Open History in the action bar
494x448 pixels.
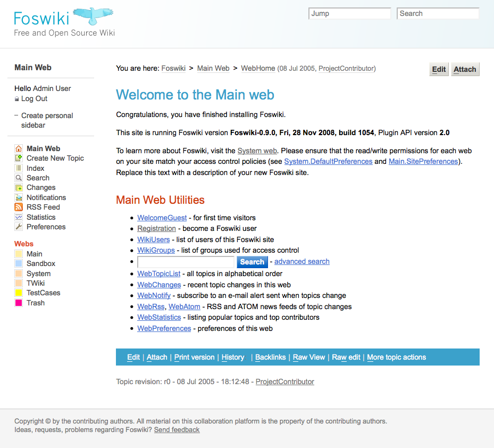point(233,357)
